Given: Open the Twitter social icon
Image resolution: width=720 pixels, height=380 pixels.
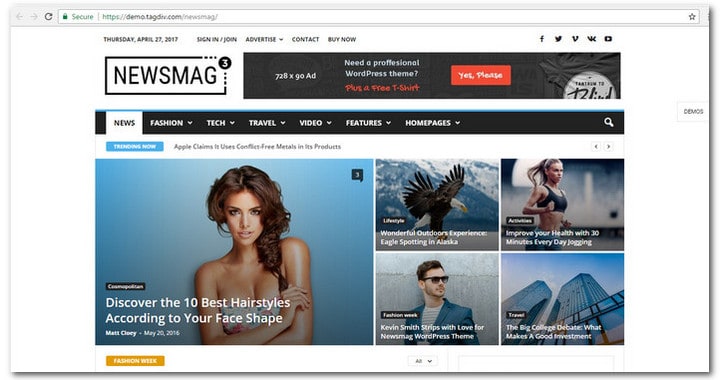Looking at the screenshot, I should click(x=558, y=39).
